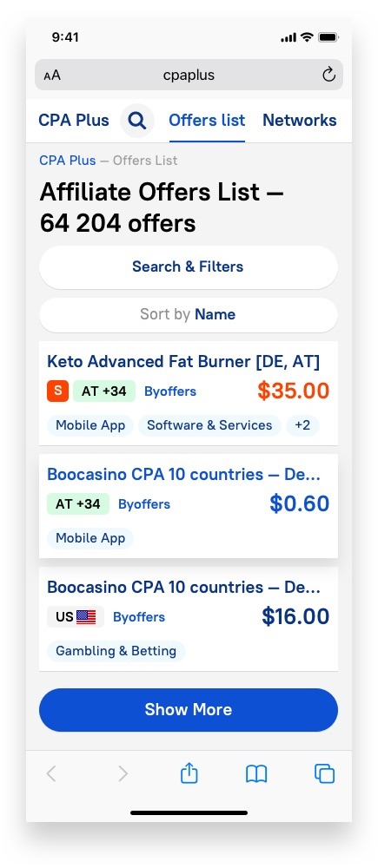Tap the Safari share icon
Image resolution: width=378 pixels, height=868 pixels.
pos(189,773)
